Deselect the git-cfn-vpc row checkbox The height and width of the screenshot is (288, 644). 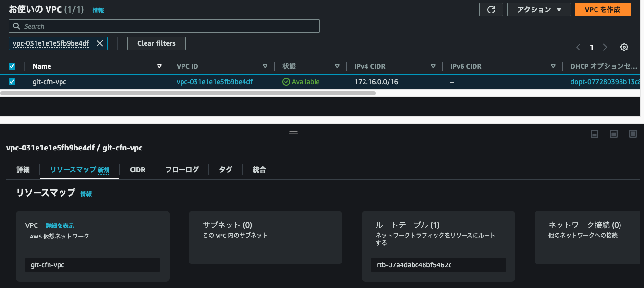tap(12, 82)
